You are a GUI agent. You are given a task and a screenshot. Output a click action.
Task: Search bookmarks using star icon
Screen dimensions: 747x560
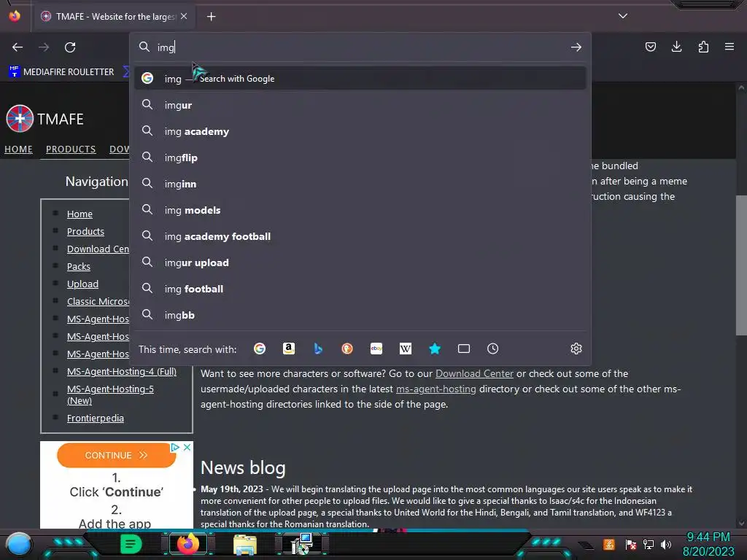[435, 349]
